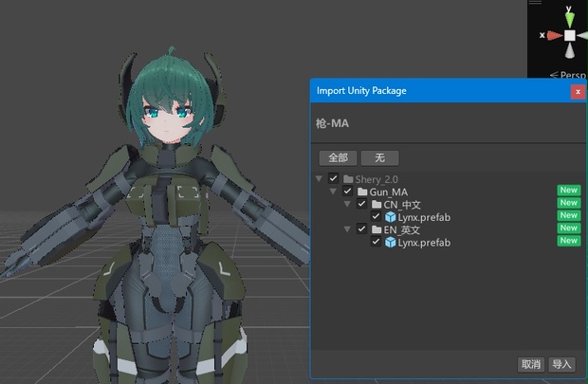Toggle Persp projection label in scene view

[568, 75]
